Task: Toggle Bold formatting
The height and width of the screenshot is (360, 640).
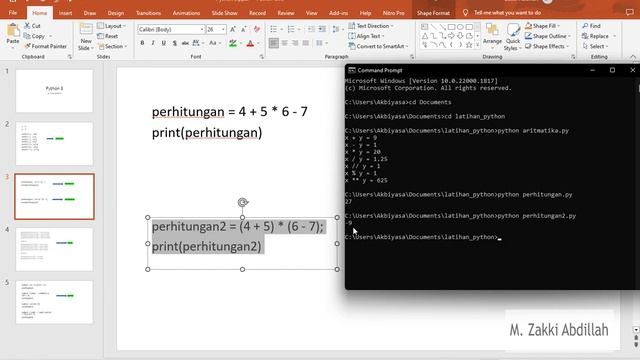Action: (x=142, y=43)
